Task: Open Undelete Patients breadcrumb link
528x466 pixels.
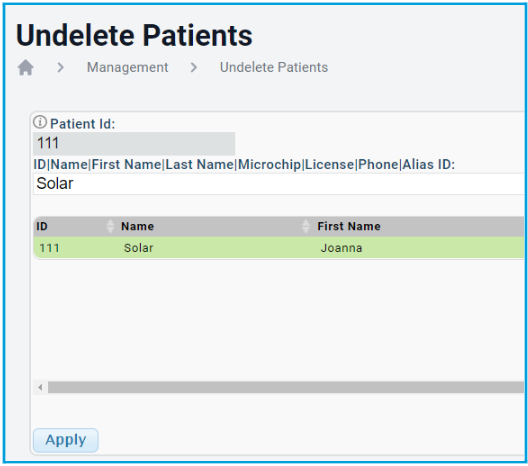Action: (x=274, y=67)
